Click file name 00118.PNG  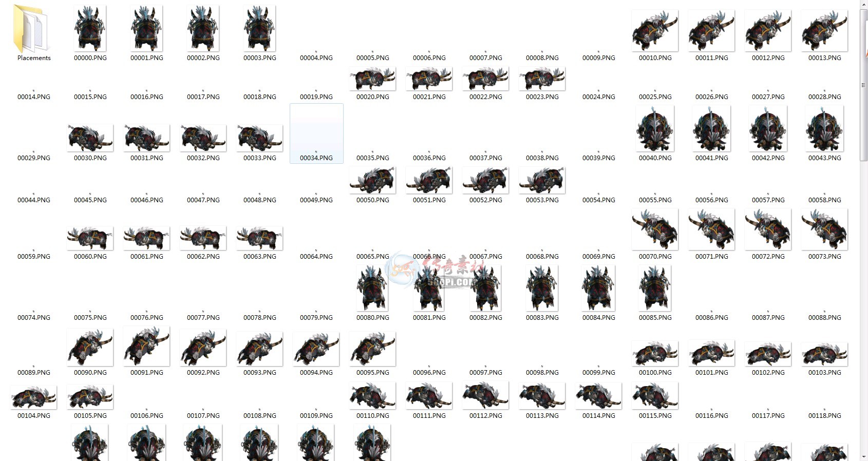[x=825, y=415]
